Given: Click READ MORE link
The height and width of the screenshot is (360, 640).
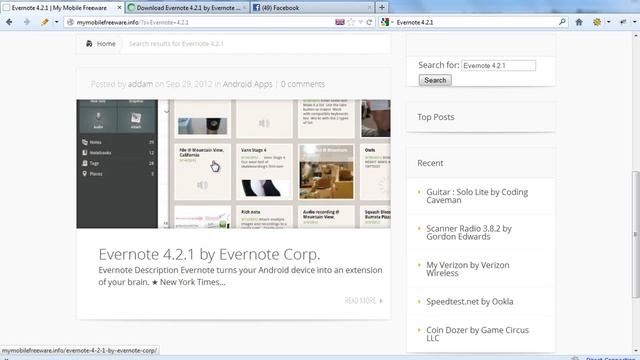Looking at the screenshot, I should [364, 301].
